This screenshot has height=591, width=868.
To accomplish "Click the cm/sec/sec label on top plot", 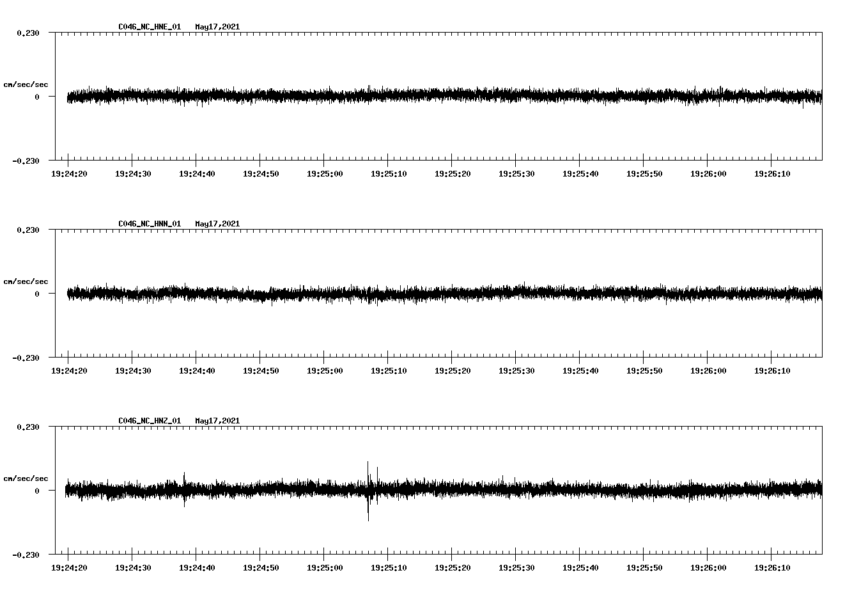I will [x=26, y=84].
